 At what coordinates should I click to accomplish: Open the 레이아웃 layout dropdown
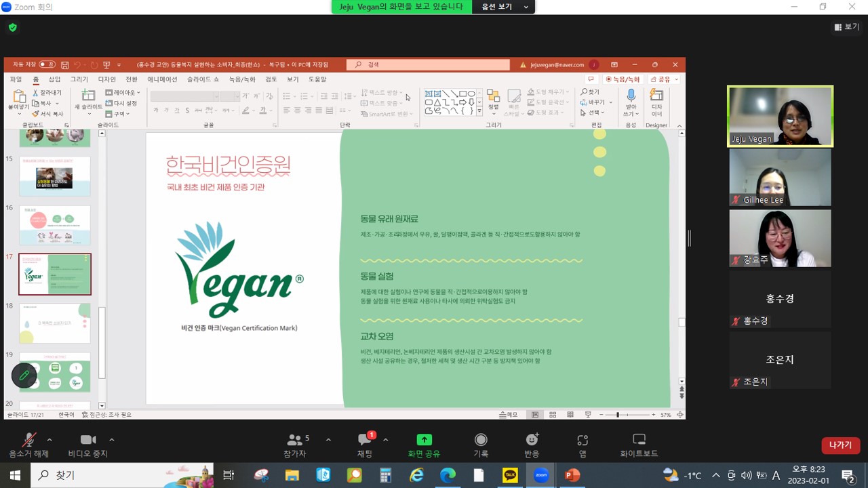pos(123,93)
